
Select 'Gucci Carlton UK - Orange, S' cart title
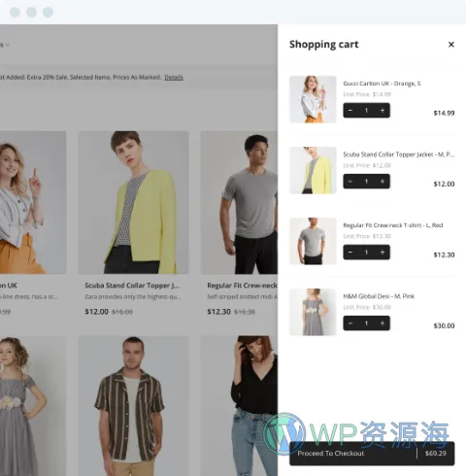click(382, 84)
